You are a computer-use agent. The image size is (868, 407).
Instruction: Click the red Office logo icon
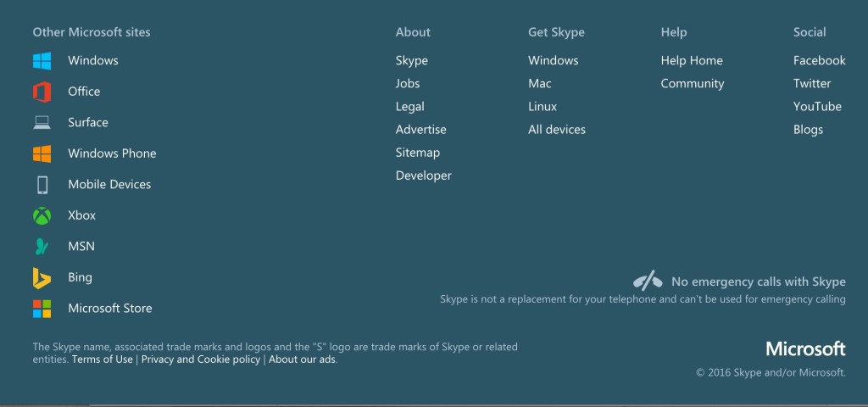coord(42,92)
